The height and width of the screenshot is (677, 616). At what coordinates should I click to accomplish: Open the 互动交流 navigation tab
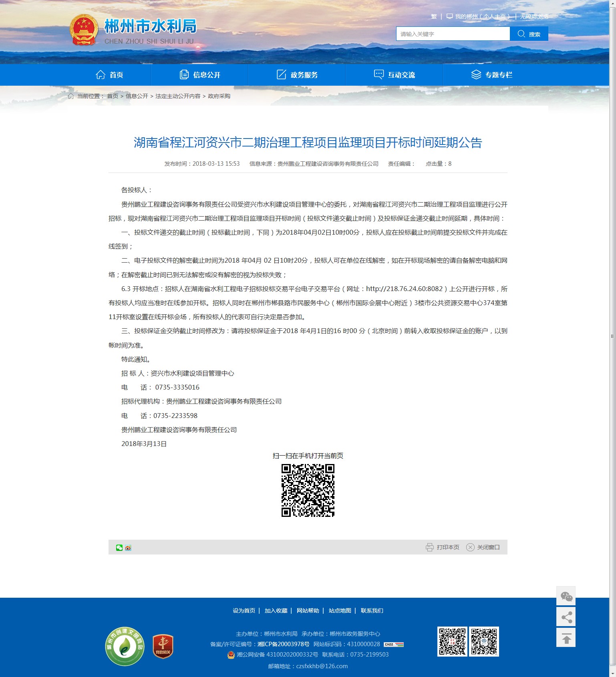click(395, 75)
